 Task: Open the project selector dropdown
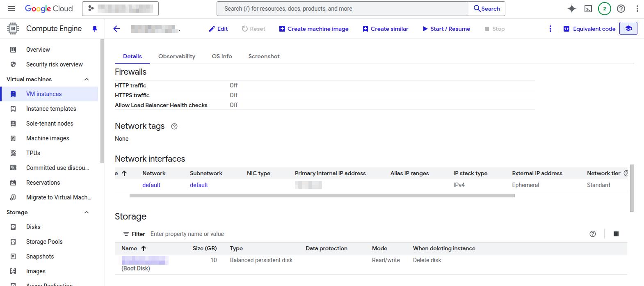coord(120,9)
